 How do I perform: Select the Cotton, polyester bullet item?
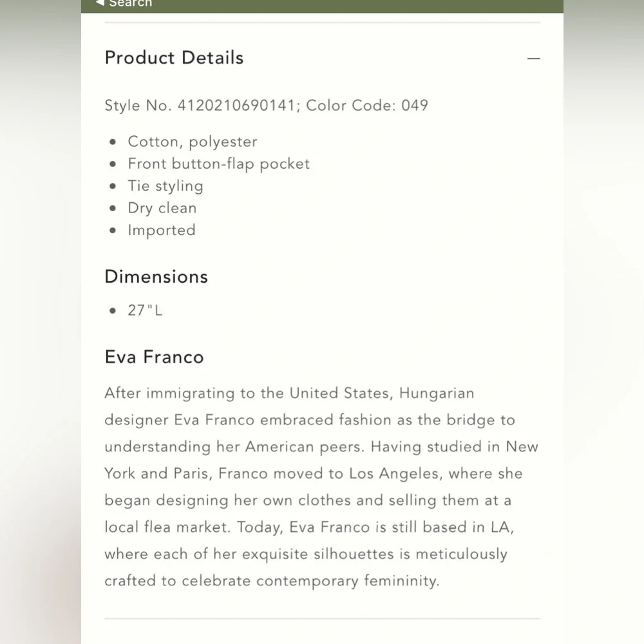(x=192, y=142)
